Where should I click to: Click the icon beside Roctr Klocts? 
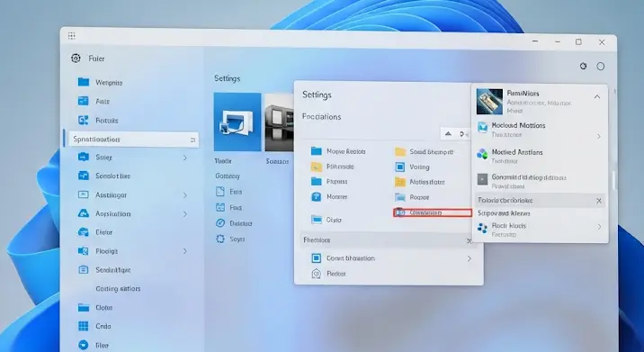482,228
